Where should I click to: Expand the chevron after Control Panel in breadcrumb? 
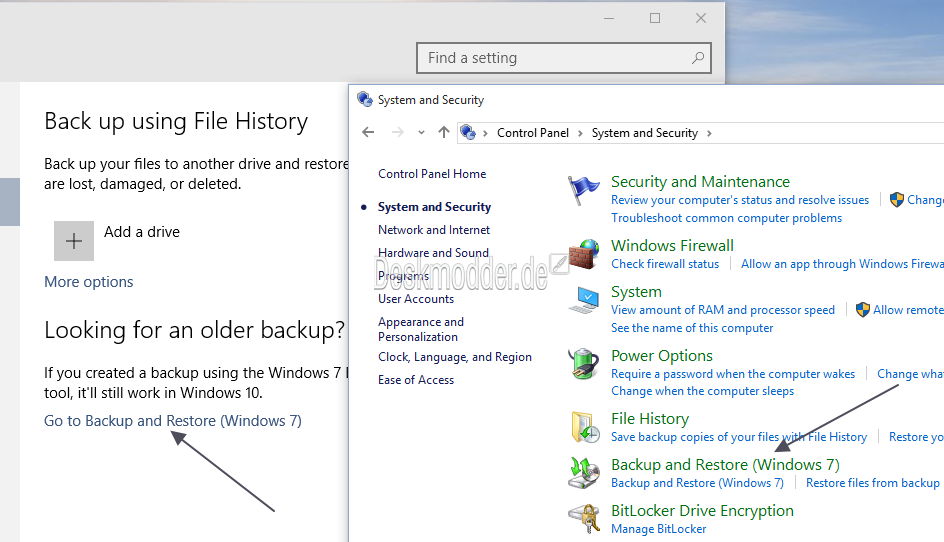(580, 133)
